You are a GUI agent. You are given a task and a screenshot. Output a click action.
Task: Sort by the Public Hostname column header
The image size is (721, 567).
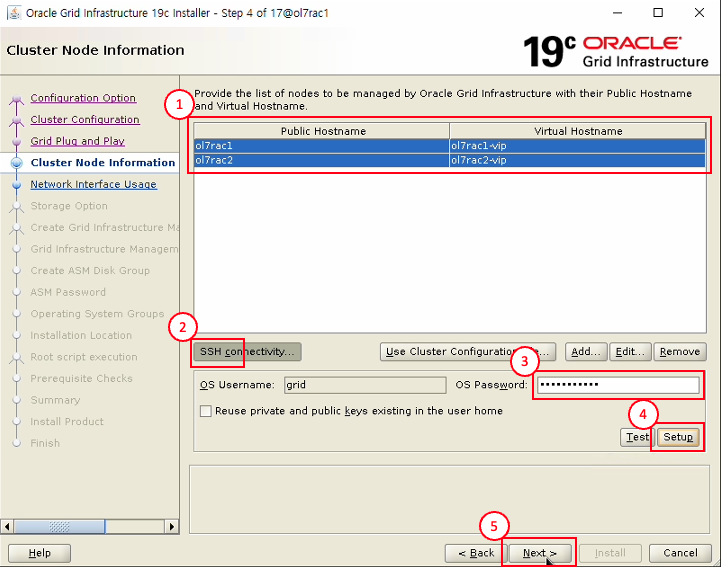[321, 131]
